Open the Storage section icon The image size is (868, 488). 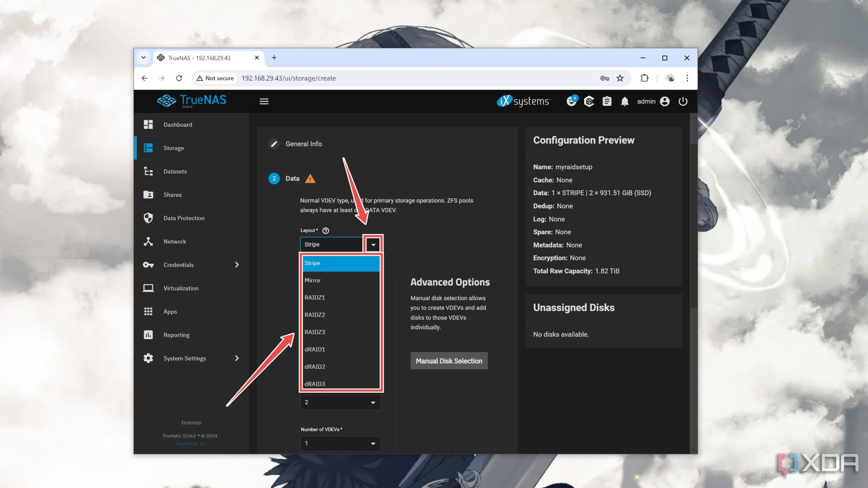[149, 148]
